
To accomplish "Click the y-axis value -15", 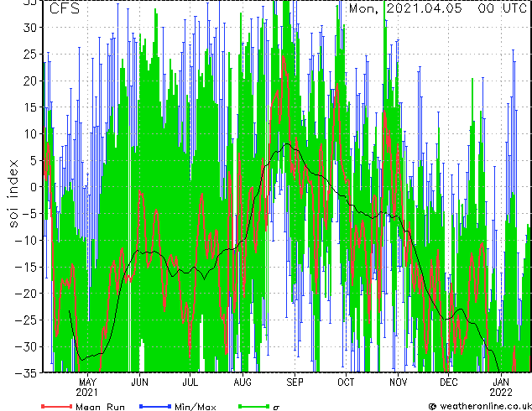I will click(x=27, y=267).
